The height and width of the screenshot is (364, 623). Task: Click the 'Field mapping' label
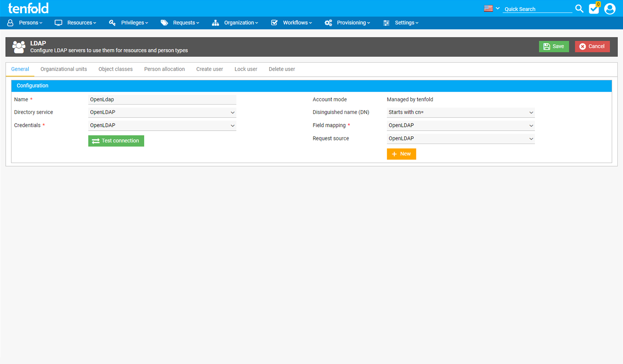329,125
